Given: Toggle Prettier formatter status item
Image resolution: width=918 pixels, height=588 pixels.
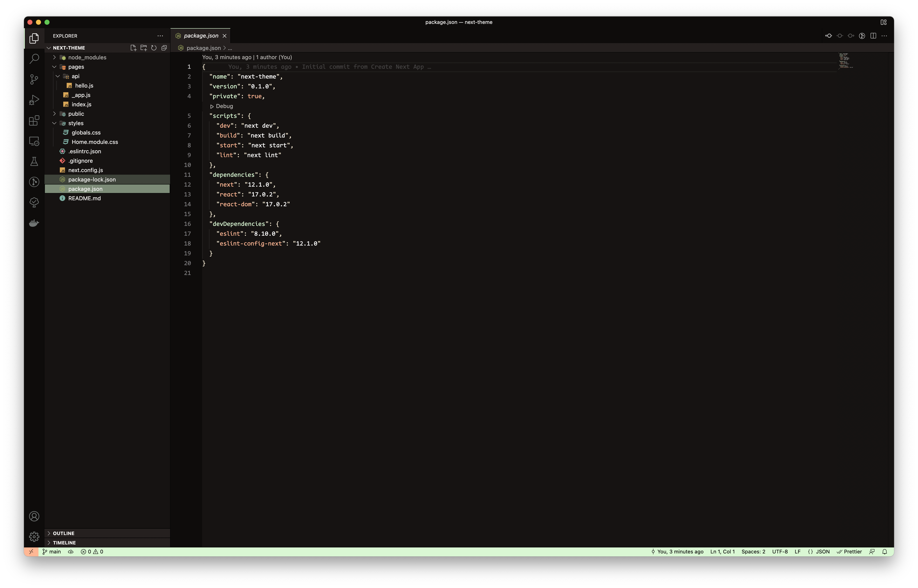Looking at the screenshot, I should (849, 551).
